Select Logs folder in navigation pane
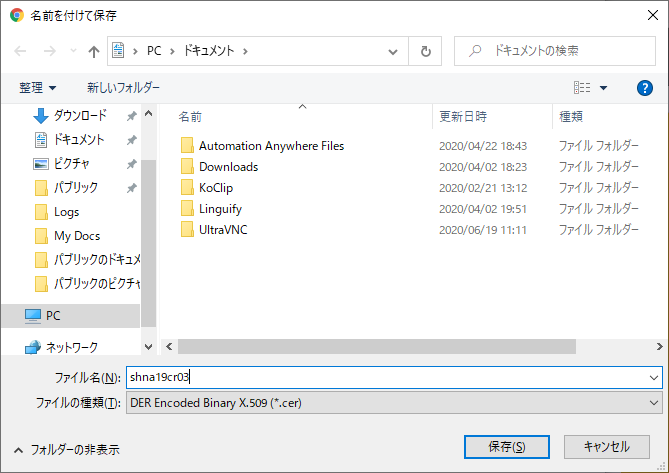 point(67,212)
